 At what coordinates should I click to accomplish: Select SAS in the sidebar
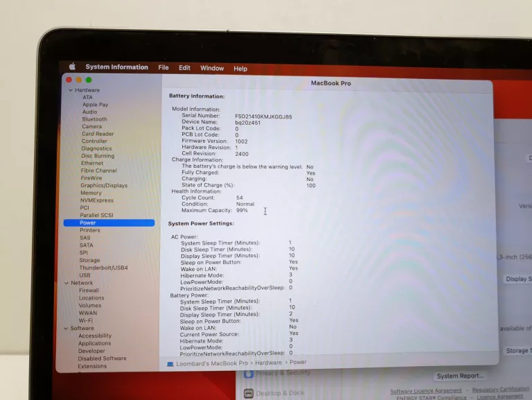(x=85, y=238)
